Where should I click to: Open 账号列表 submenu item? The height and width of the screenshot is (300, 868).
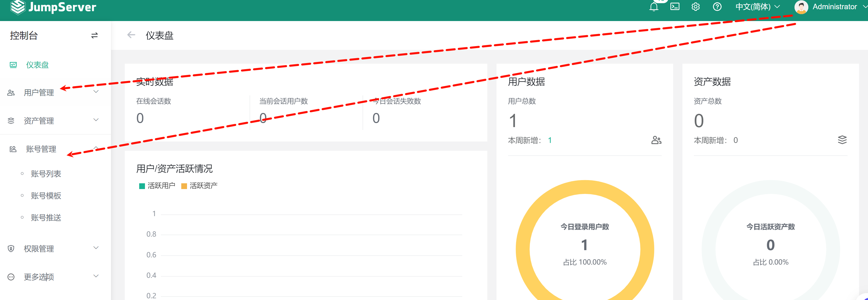tap(46, 174)
